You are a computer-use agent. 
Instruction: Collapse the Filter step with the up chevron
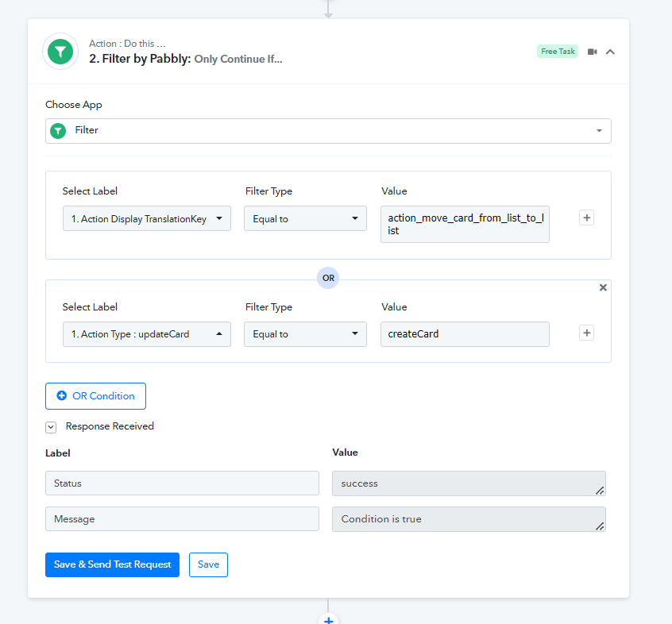click(610, 52)
